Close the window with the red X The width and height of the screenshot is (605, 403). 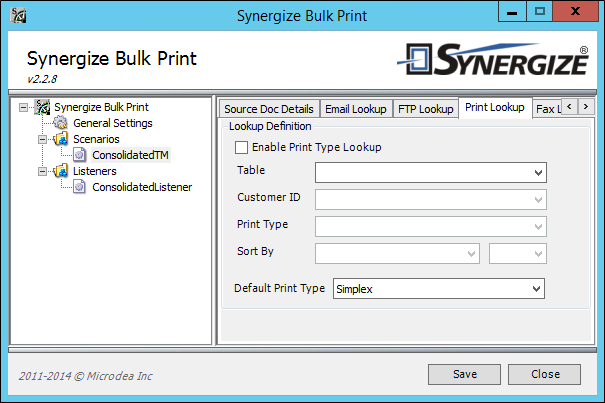coord(575,12)
